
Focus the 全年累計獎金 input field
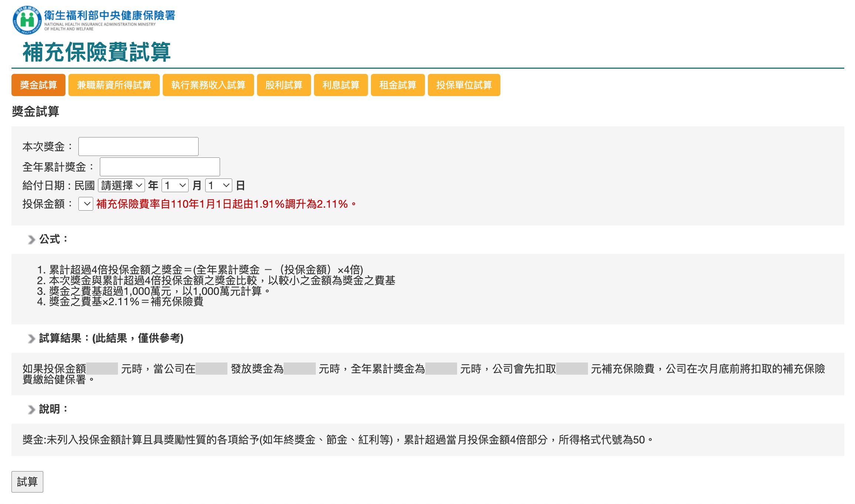[x=160, y=167]
